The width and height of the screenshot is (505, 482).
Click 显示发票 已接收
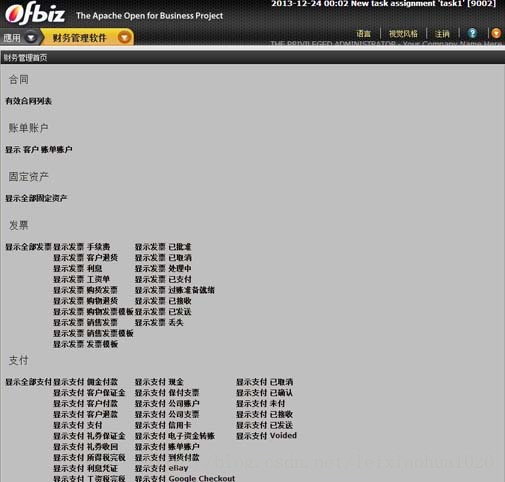pyautogui.click(x=163, y=301)
